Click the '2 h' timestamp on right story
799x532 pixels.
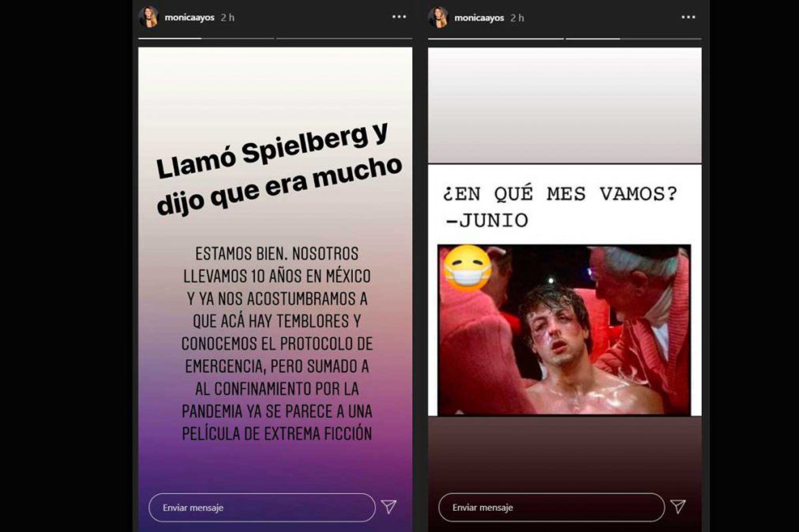point(517,18)
